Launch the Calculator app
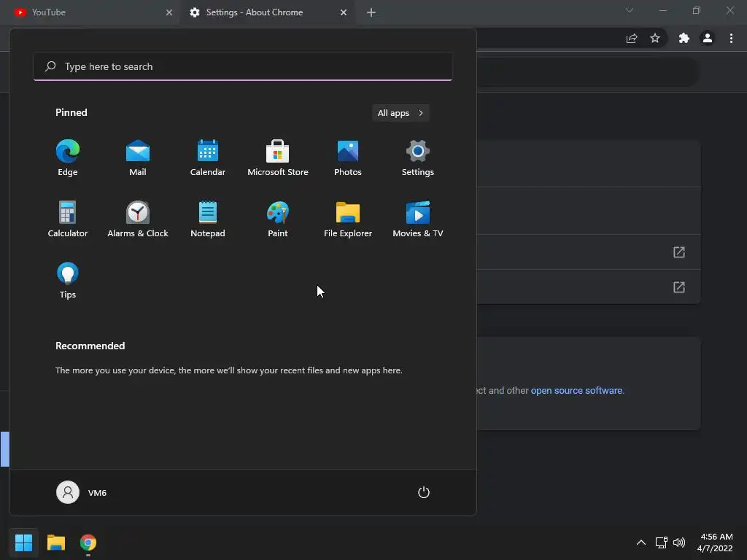 68,219
